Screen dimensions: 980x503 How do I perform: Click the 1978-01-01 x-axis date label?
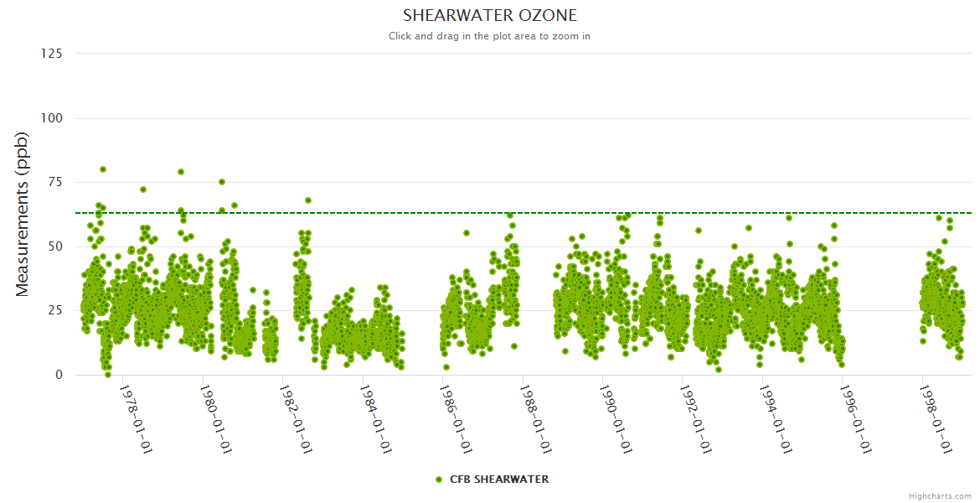pos(136,419)
